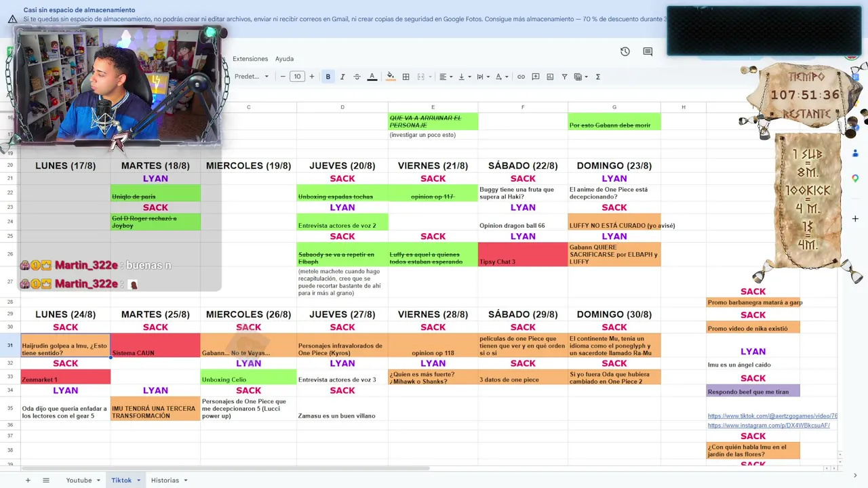Open the vertical align dropdown
868x488 pixels.
point(464,77)
